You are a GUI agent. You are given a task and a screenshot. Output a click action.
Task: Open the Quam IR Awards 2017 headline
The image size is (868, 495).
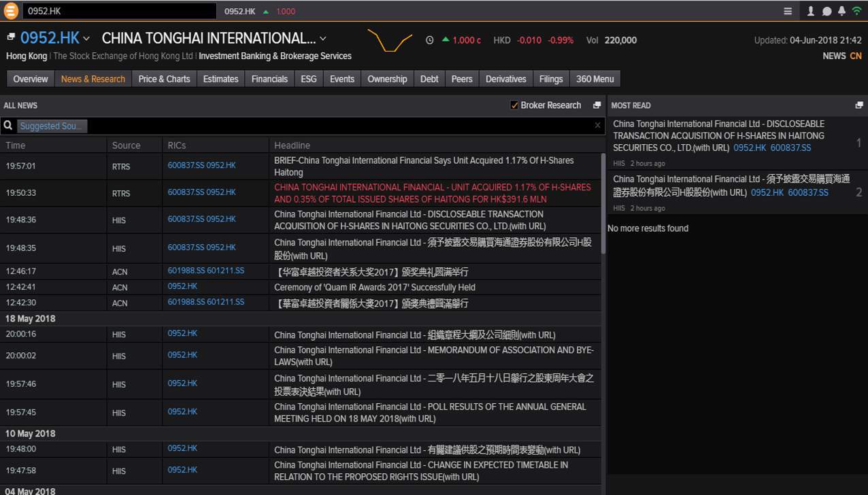[x=375, y=288]
